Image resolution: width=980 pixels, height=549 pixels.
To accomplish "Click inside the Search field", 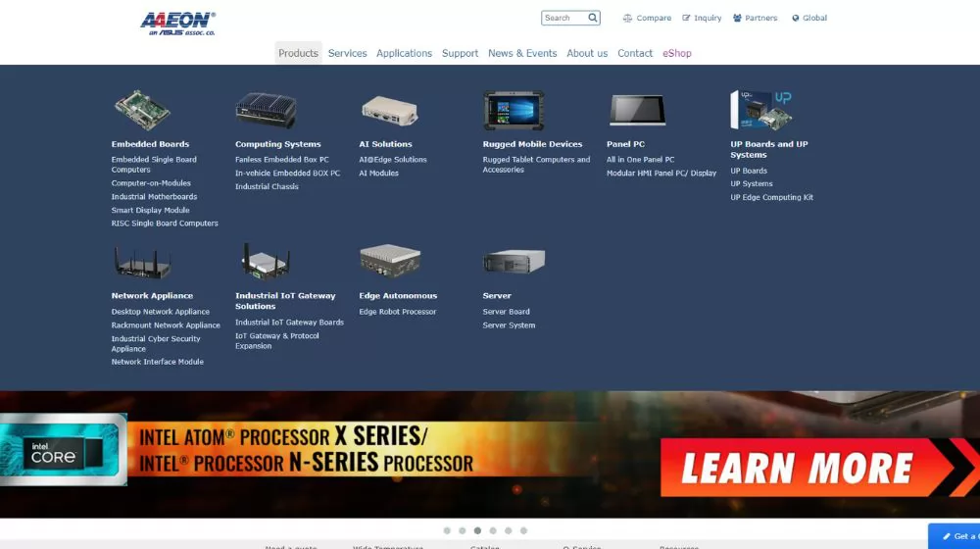I will [x=563, y=18].
